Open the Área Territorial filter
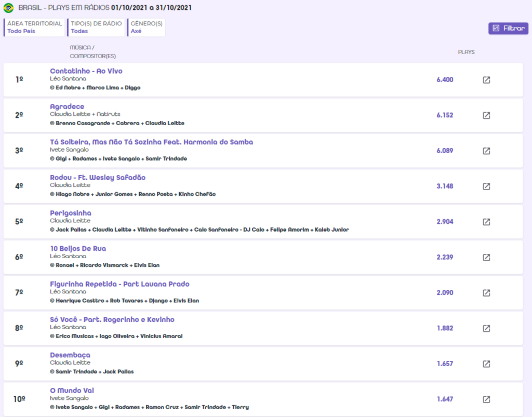Image resolution: width=532 pixels, height=417 pixels. pos(34,28)
